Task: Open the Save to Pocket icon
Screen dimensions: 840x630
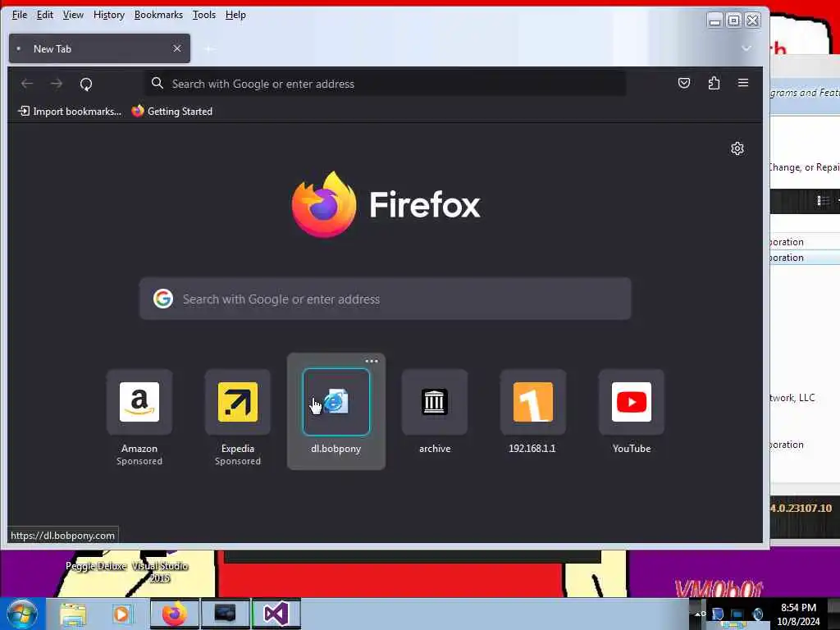Action: [x=683, y=83]
